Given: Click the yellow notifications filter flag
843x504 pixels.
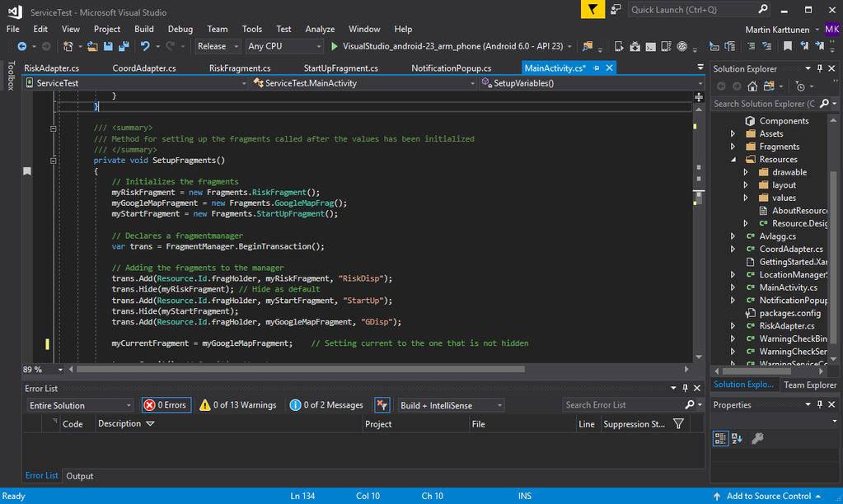Looking at the screenshot, I should (592, 9).
